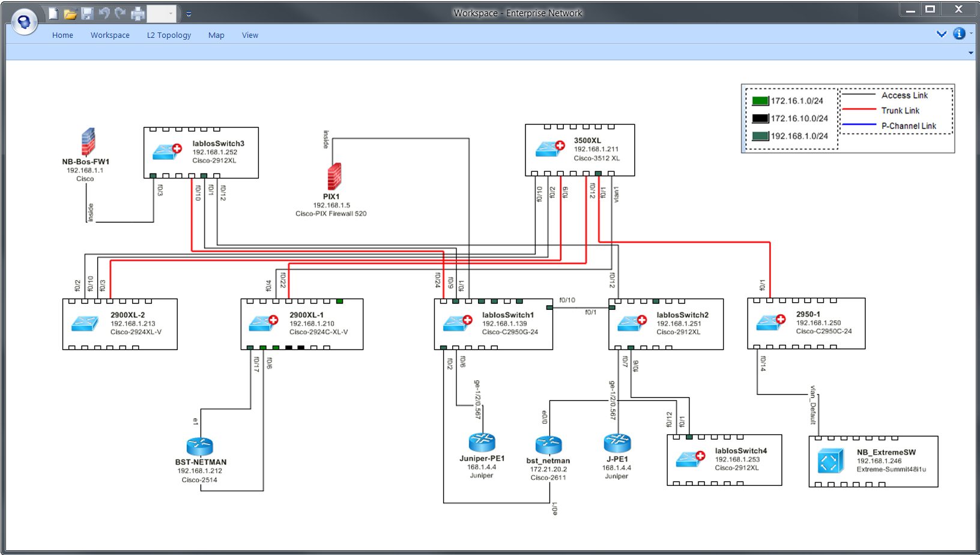
Task: Open the L2 Topology tab
Action: (x=169, y=35)
